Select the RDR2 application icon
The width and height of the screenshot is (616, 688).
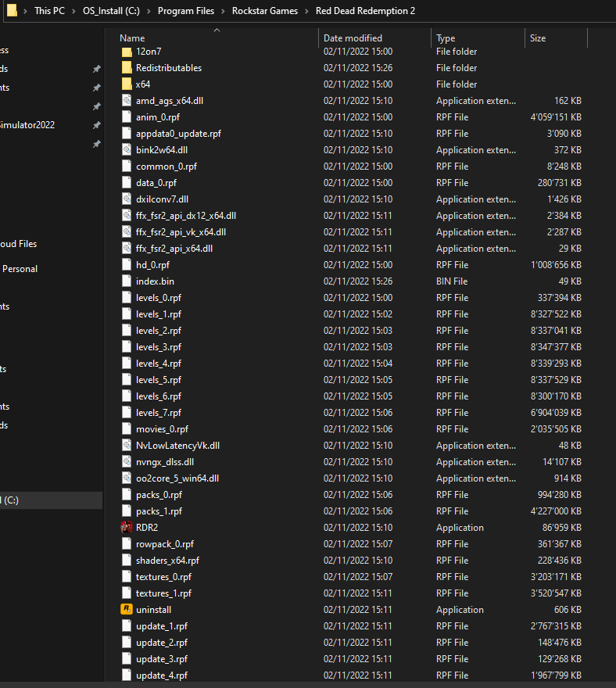coord(127,528)
